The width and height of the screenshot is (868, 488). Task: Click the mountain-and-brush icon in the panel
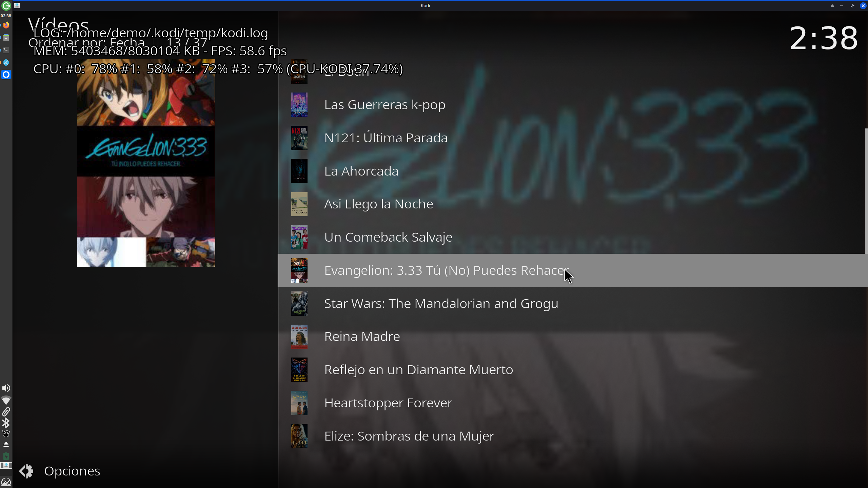pos(6,482)
